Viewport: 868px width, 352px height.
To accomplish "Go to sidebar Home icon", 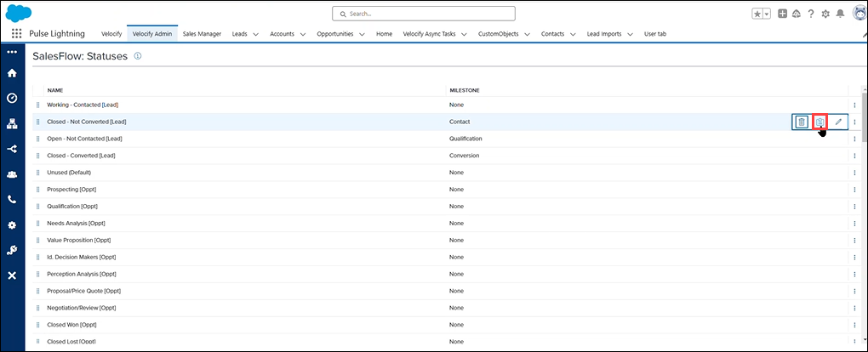I will (x=12, y=73).
